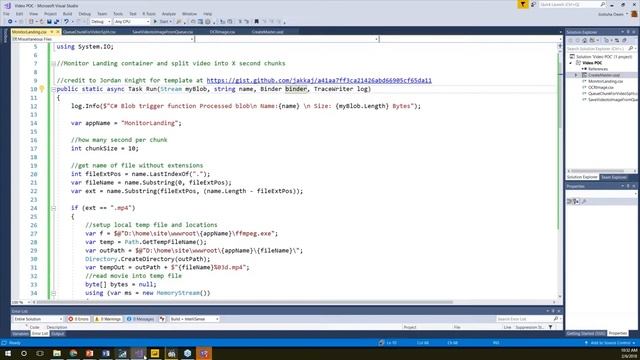Click the user account avatar

[634, 14]
